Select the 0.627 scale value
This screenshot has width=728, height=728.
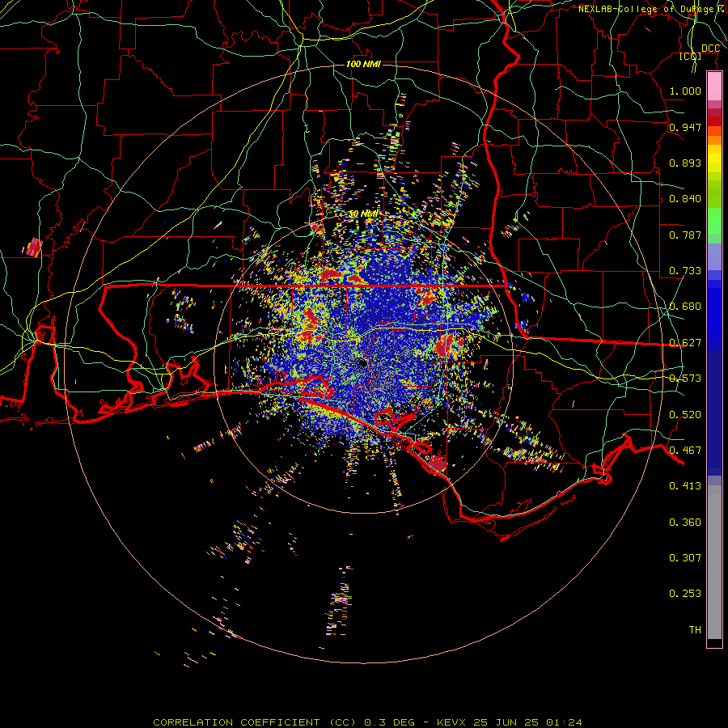(685, 343)
